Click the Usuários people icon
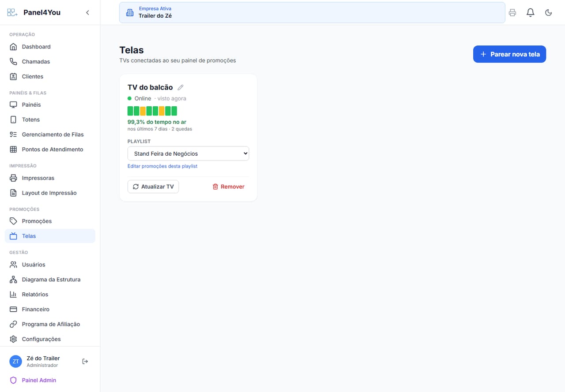Screen dimensions: 565x392 [x=13, y=265]
